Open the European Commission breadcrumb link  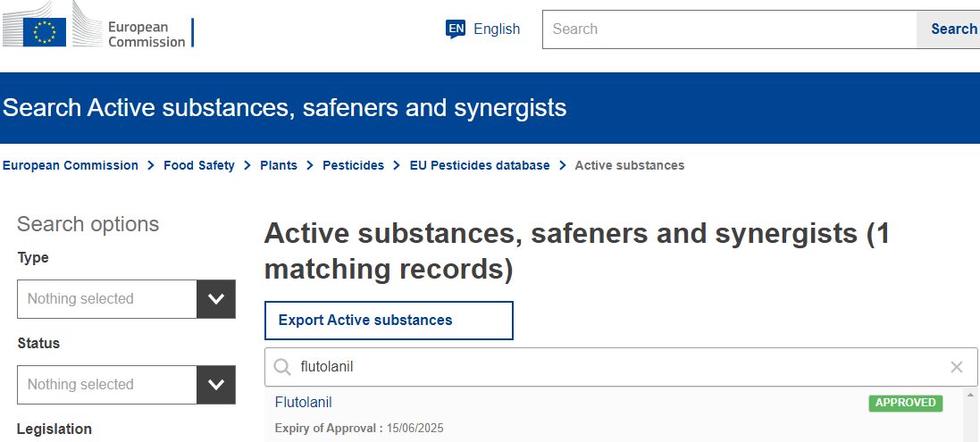70,165
